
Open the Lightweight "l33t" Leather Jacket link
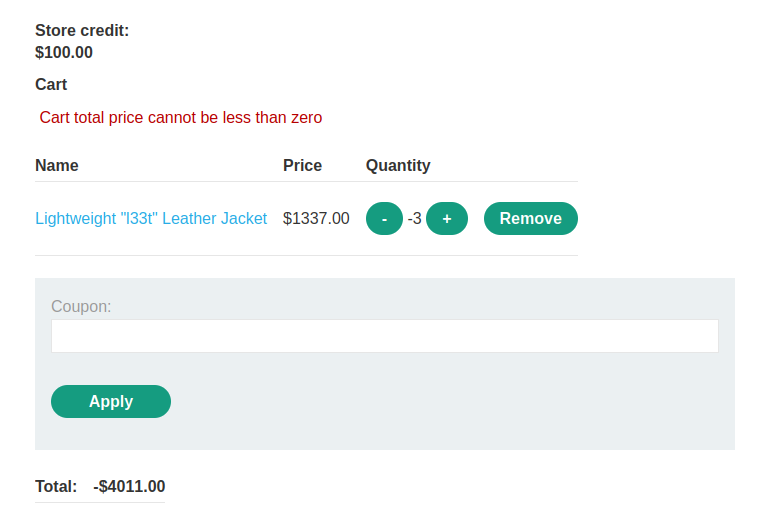click(x=151, y=218)
